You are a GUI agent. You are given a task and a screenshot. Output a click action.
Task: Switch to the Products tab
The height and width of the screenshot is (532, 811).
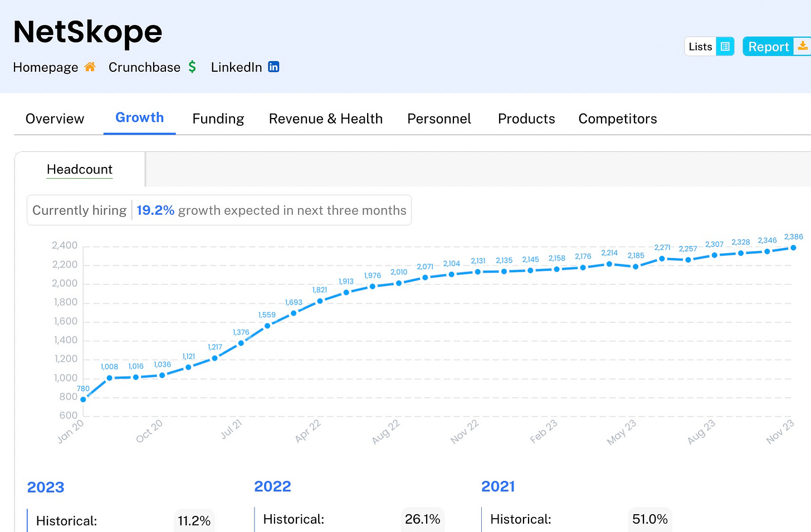point(526,119)
